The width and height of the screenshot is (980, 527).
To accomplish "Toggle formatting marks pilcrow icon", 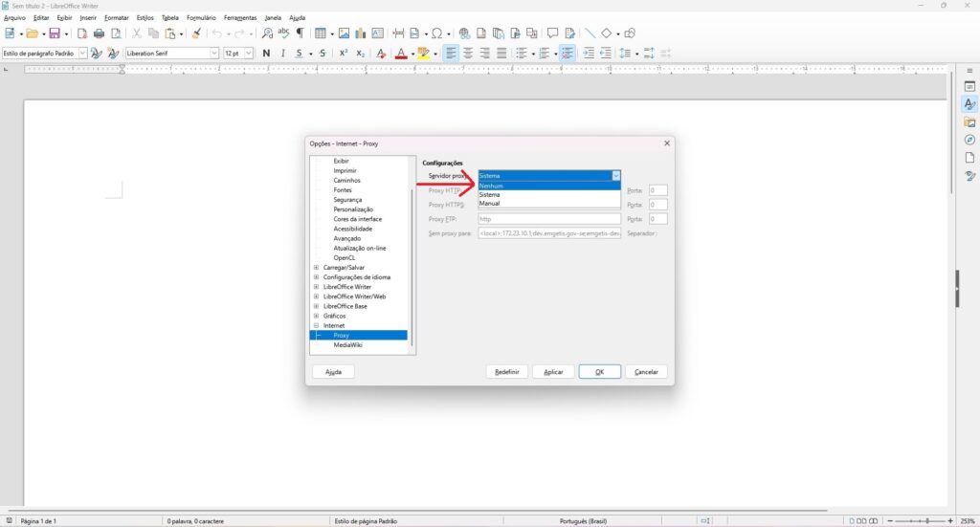I will (x=300, y=33).
